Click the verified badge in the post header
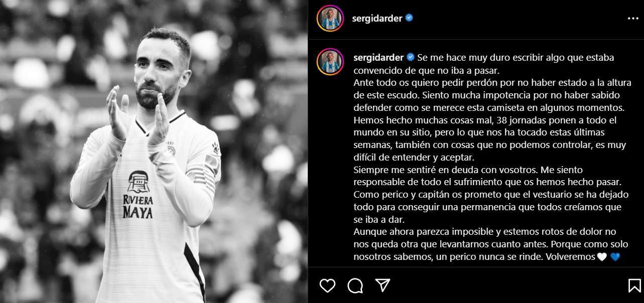Viewport: 644px width, 303px height. point(410,18)
